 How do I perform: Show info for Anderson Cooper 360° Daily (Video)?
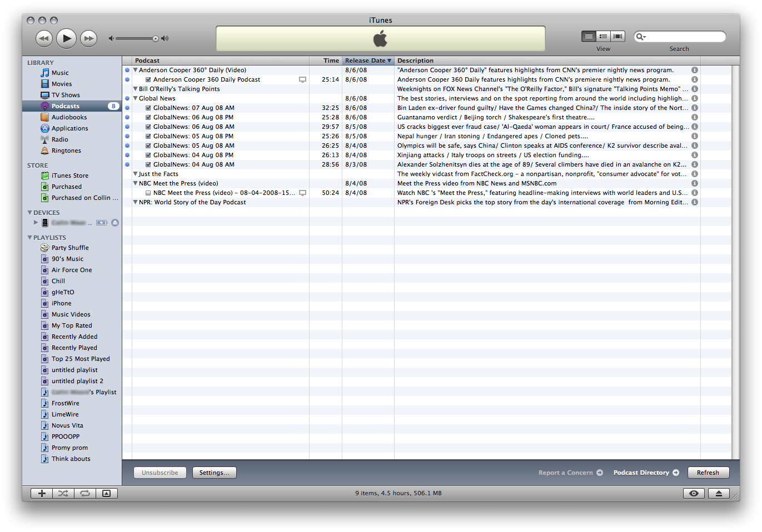point(695,70)
